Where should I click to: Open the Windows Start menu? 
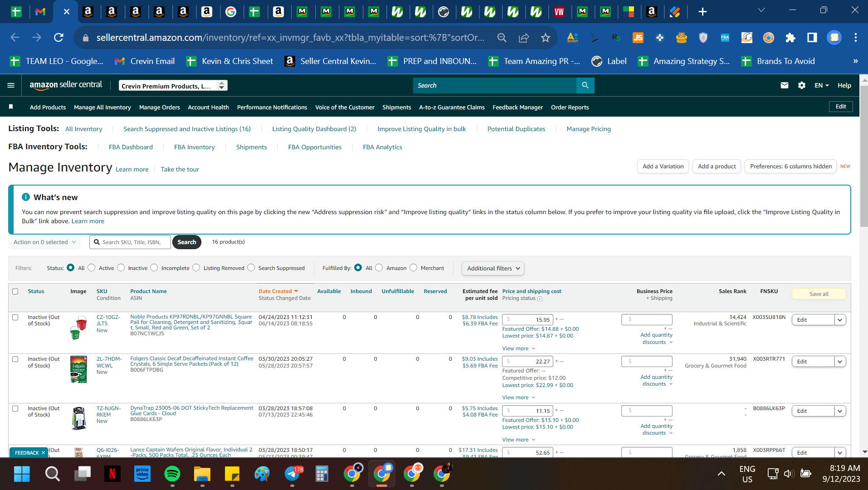point(22,474)
